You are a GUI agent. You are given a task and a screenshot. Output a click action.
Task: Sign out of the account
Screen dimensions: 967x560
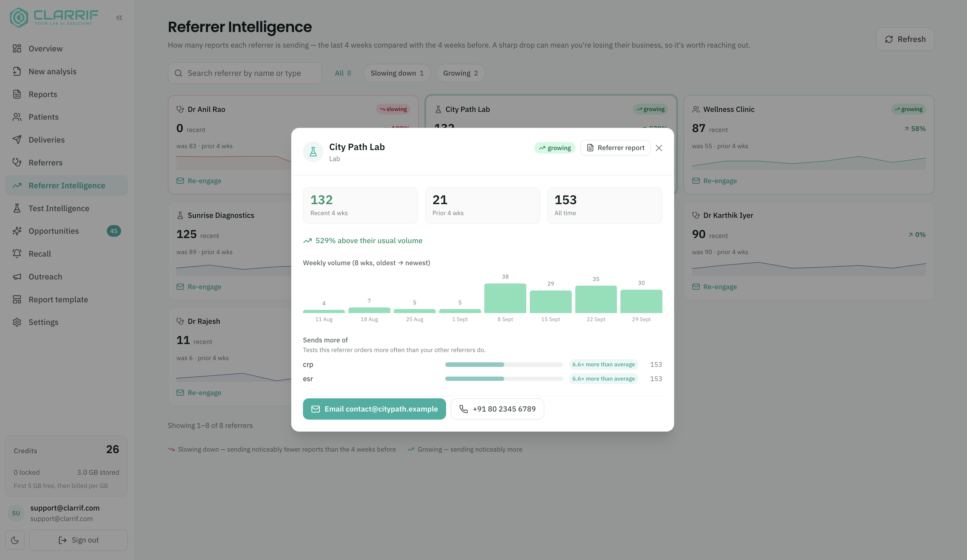[78, 540]
